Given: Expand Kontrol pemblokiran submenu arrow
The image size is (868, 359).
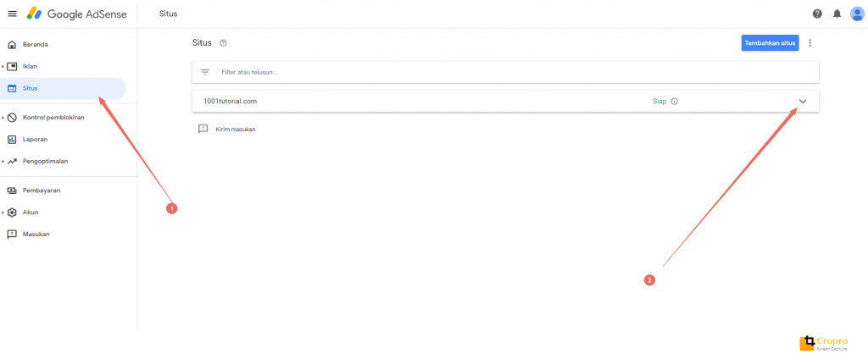Looking at the screenshot, I should pyautogui.click(x=3, y=118).
